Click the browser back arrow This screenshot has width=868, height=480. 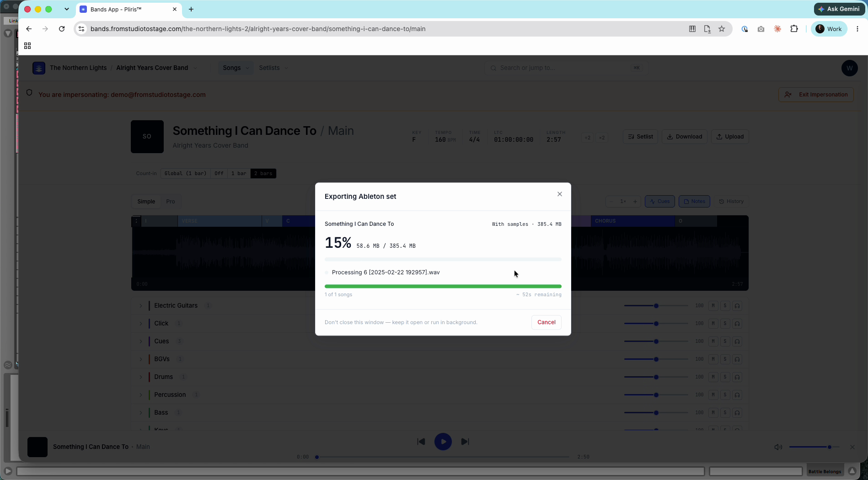29,29
